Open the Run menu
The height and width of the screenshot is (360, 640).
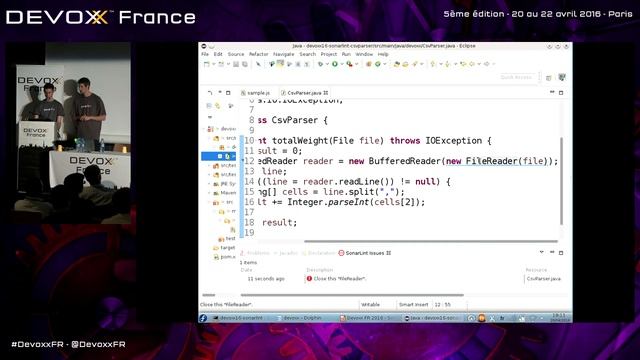pyautogui.click(x=346, y=54)
